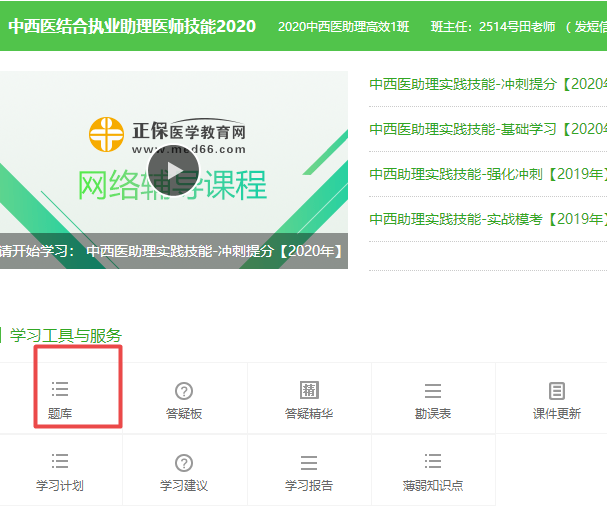Open the 学习报告 study report
The image size is (607, 518).
click(x=309, y=471)
